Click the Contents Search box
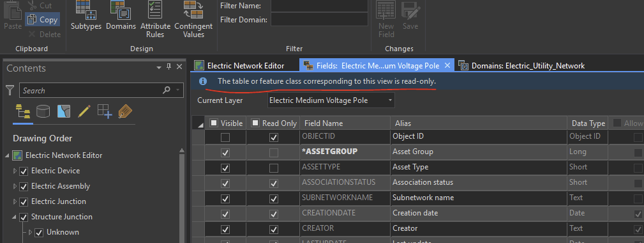 [x=101, y=90]
